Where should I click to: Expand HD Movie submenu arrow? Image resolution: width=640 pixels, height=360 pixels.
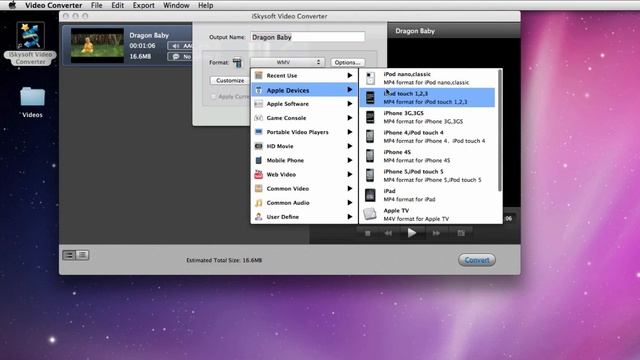350,146
